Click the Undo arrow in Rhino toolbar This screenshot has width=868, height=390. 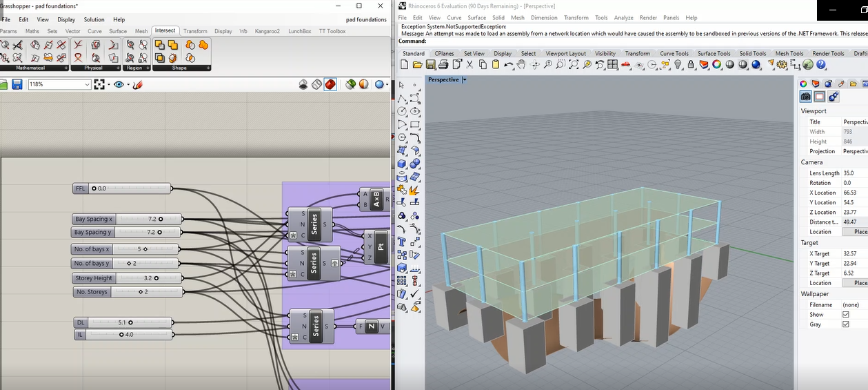[508, 65]
